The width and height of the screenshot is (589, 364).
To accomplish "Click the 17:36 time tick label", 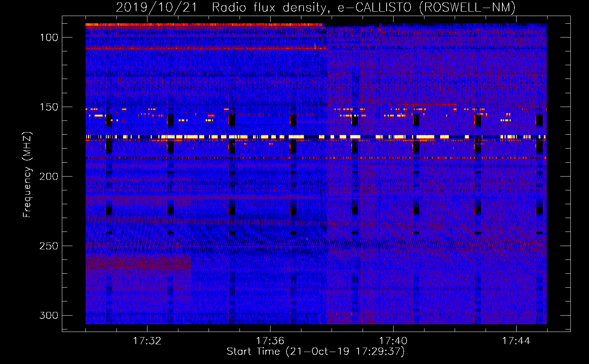I will click(270, 341).
